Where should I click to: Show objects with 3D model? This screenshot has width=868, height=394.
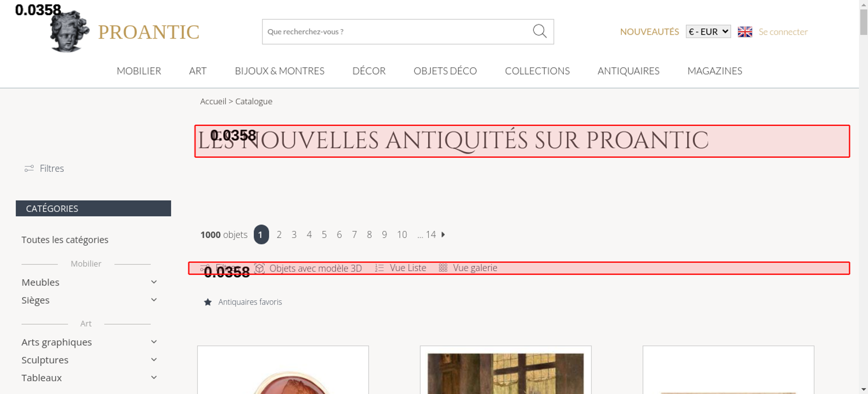tap(309, 268)
